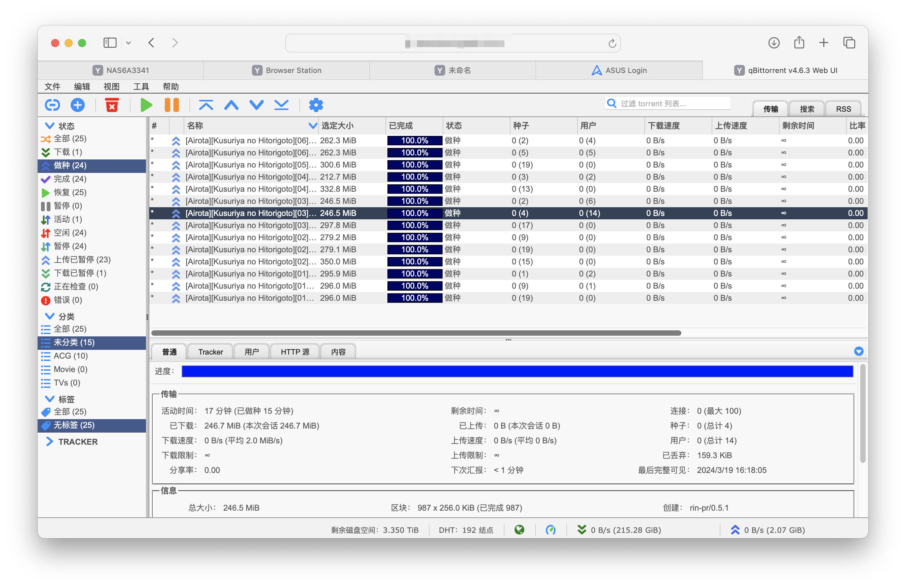Switch to ASUS Login browser tab
The height and width of the screenshot is (588, 906).
(x=619, y=70)
